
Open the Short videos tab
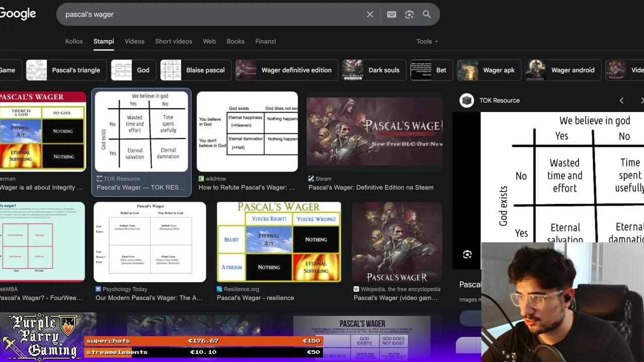[174, 41]
